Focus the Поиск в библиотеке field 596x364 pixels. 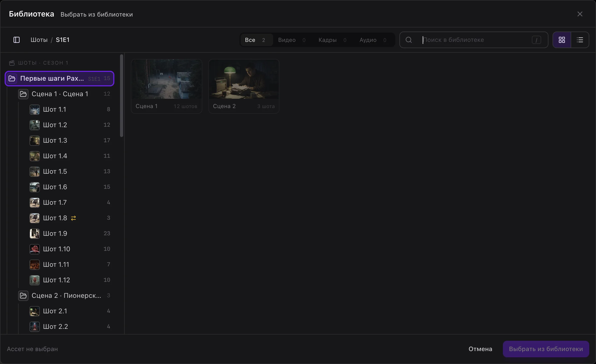(474, 40)
